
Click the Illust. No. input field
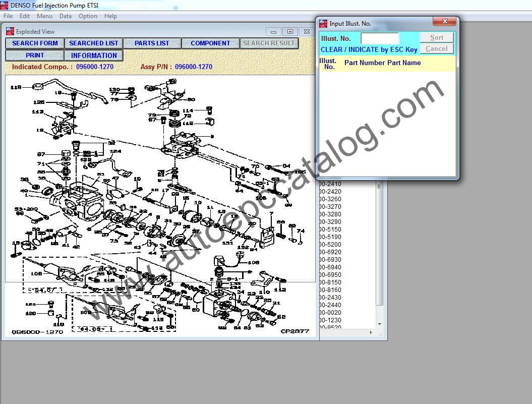(x=380, y=38)
